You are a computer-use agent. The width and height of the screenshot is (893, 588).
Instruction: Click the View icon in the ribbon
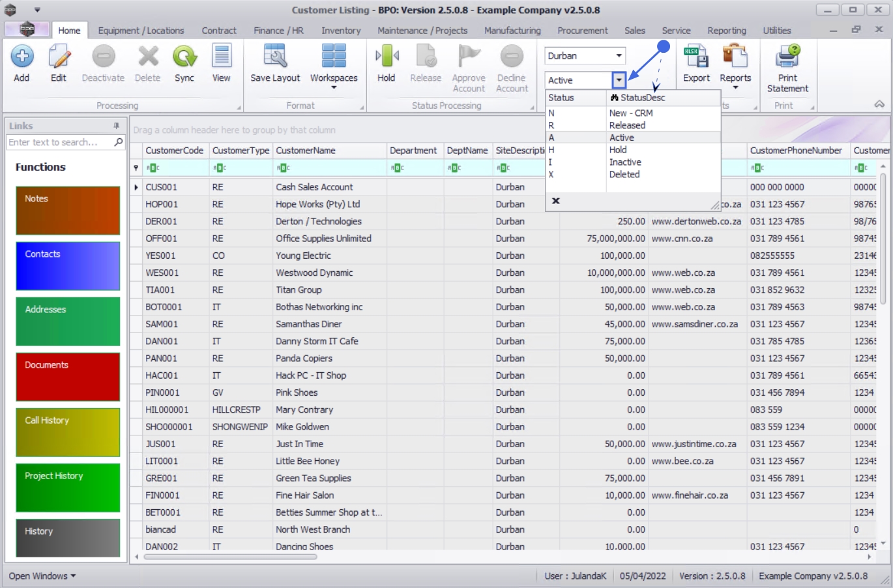(222, 57)
